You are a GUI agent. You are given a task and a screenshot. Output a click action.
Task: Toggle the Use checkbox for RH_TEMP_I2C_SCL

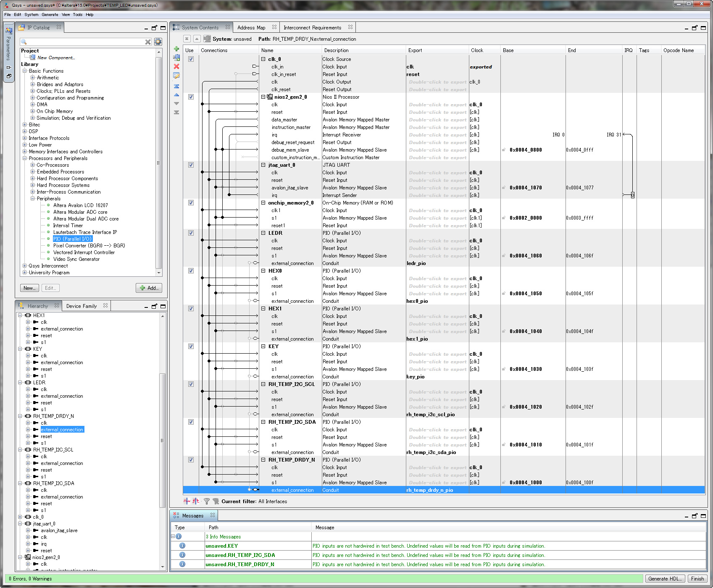191,384
